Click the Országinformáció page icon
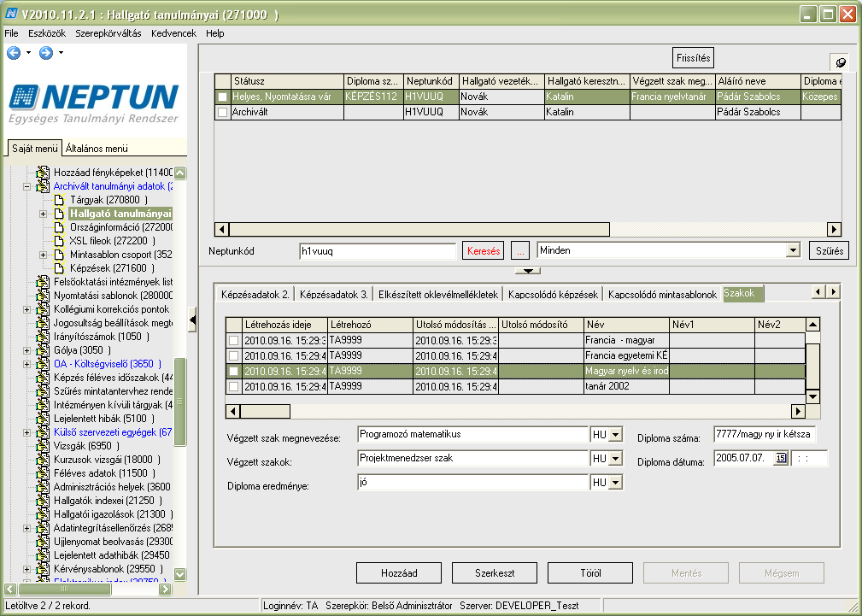The height and width of the screenshot is (616, 862). (59, 227)
